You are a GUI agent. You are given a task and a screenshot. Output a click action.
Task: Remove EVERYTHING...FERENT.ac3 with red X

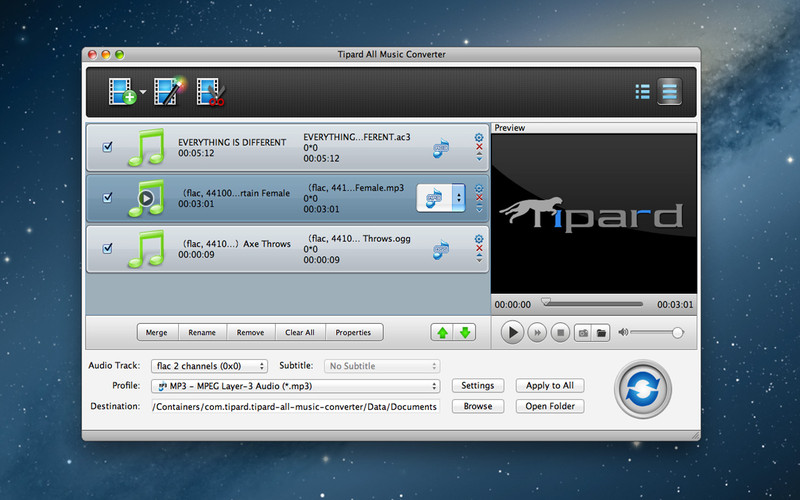(479, 146)
